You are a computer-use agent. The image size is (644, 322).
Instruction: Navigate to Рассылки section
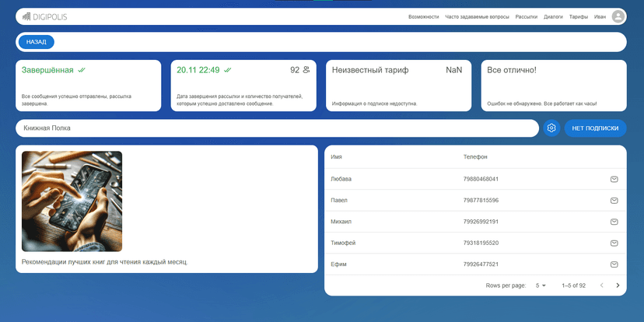(x=527, y=16)
